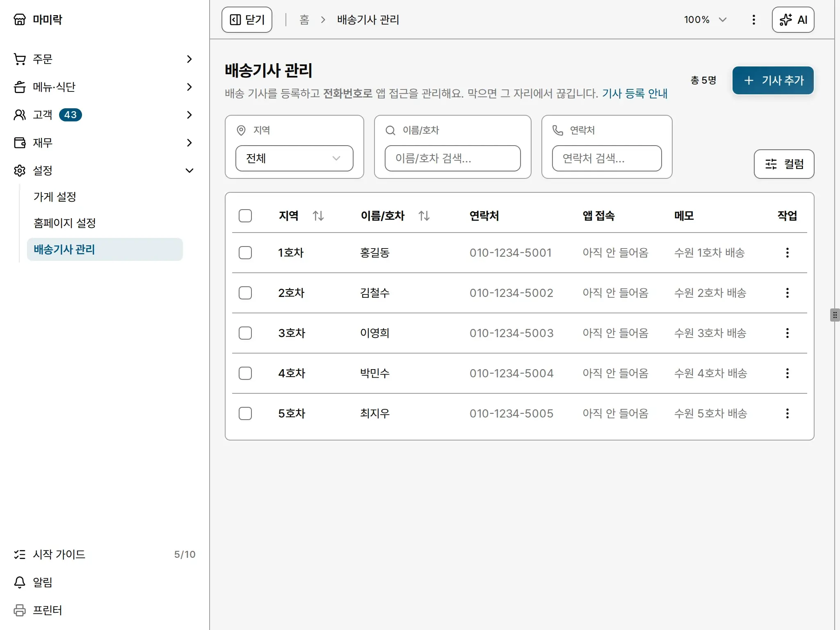Go to 홈 breadcrumb link
This screenshot has height=630, width=840.
tap(304, 20)
